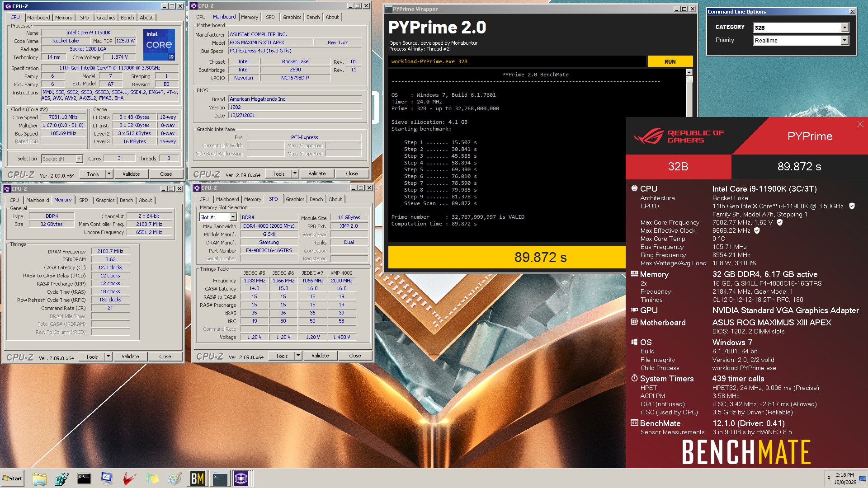Click the verified shield beside CPUID line
868x488 pixels.
click(852, 206)
